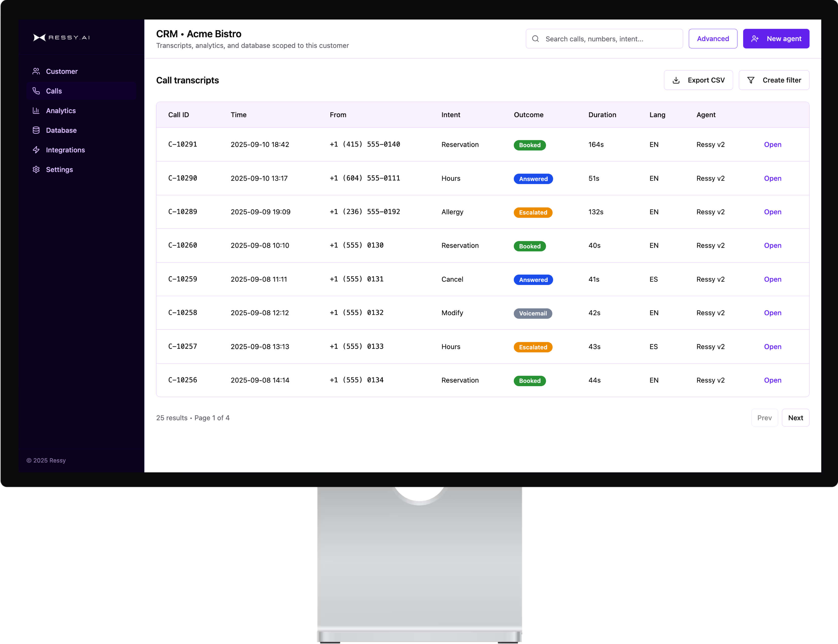Open transcript for call C-10291
838x644 pixels.
pos(772,145)
